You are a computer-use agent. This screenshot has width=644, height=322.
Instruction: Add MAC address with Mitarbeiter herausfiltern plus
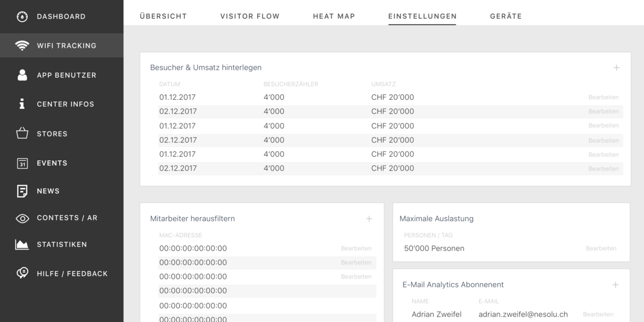(369, 219)
